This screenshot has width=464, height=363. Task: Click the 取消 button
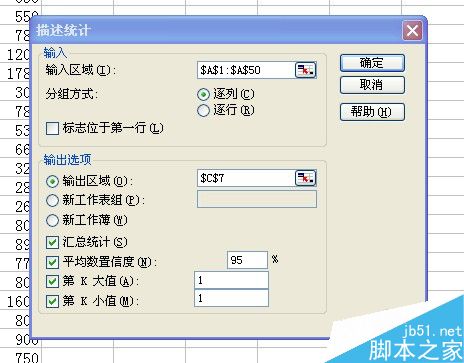[x=372, y=85]
